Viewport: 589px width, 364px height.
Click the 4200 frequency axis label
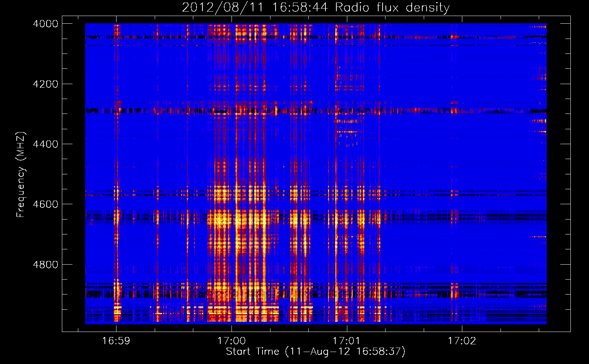(46, 84)
